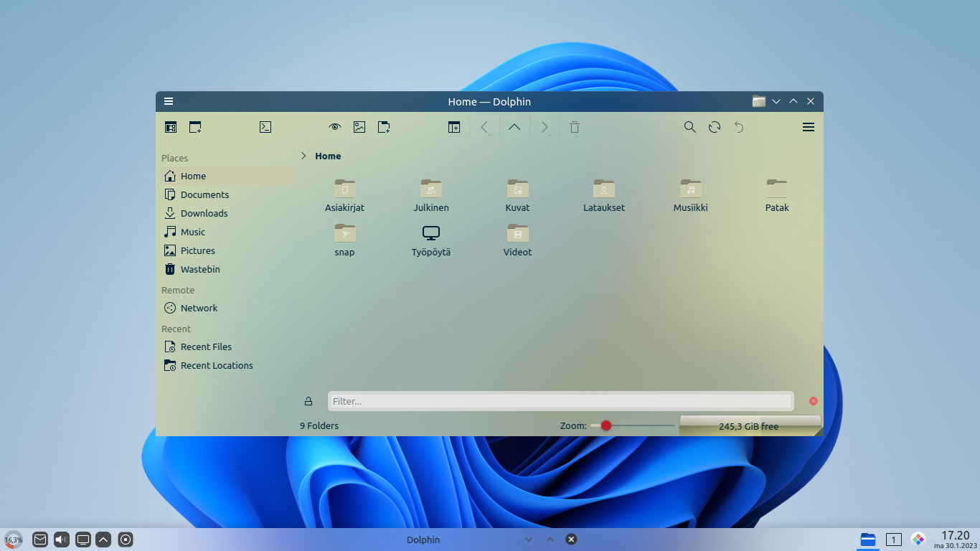The height and width of the screenshot is (551, 980).
Task: Toggle image previews icon in toolbar
Action: pos(359,127)
